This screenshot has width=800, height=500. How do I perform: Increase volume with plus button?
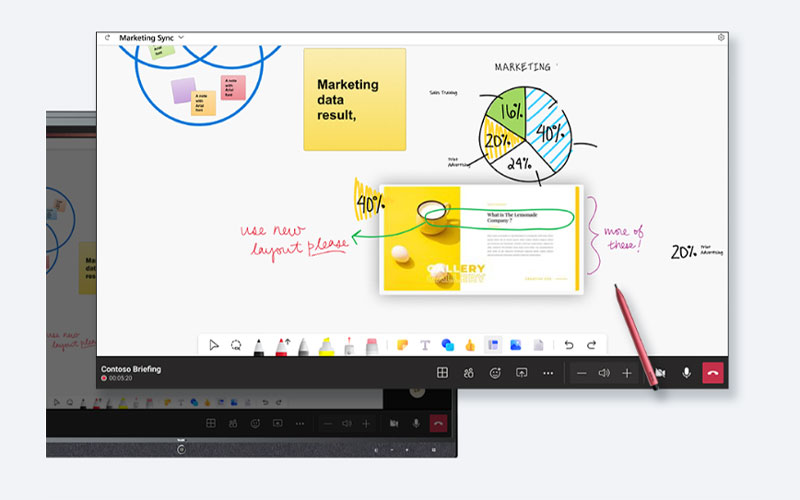pyautogui.click(x=627, y=373)
